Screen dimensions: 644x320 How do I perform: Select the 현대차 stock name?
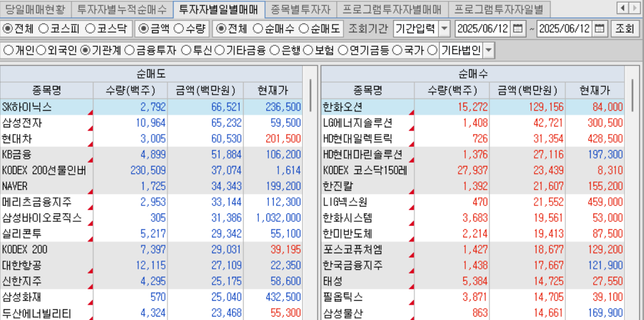click(x=17, y=139)
